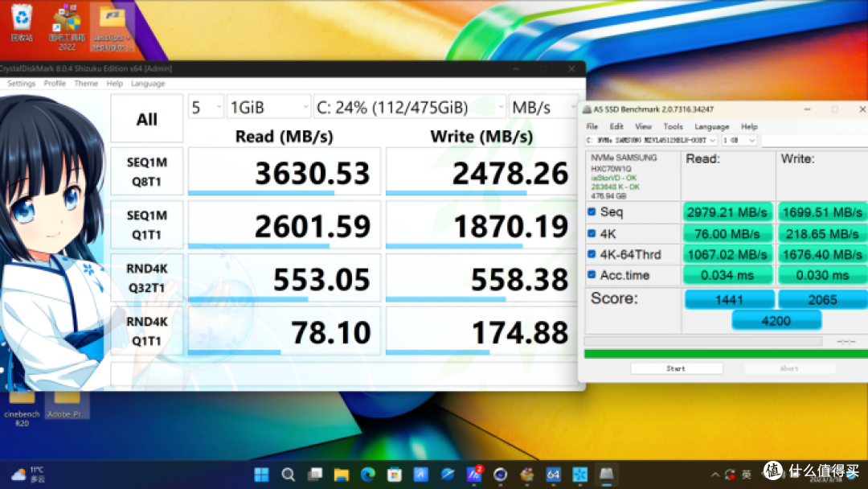Click the green AS SSD progress bar
This screenshot has height=489, width=868.
click(726, 354)
